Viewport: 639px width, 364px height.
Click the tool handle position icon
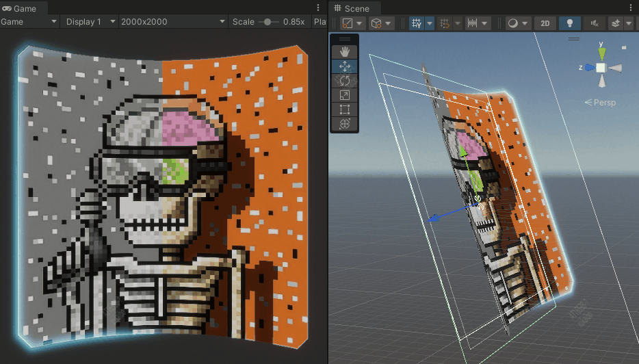tap(348, 23)
